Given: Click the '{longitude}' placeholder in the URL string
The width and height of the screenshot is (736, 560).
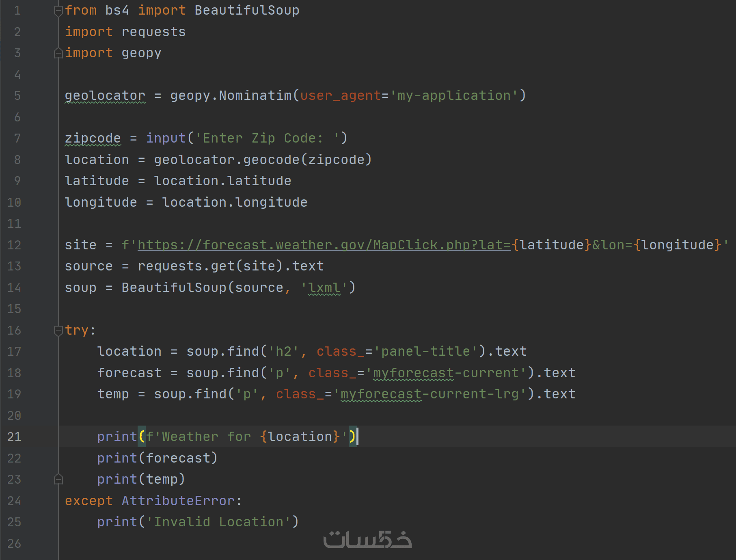Looking at the screenshot, I should [678, 245].
